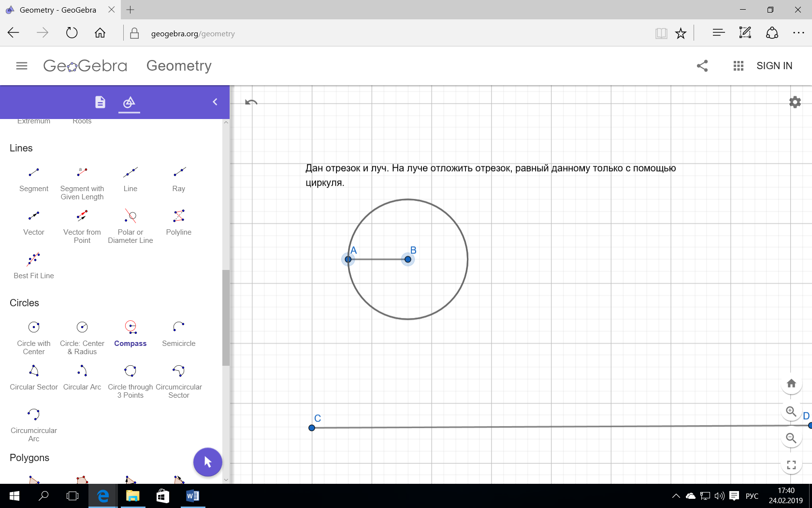Select the Compass tool
812x508 pixels.
click(x=130, y=334)
